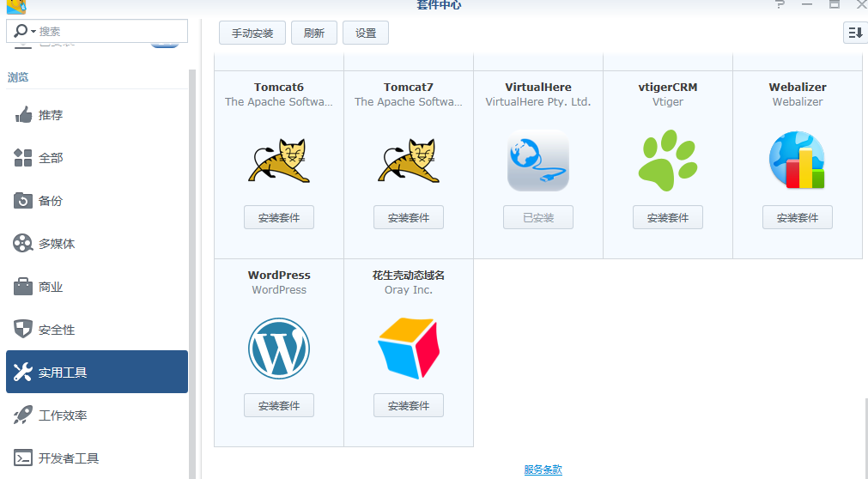Click the vtigerCRM title text
The width and height of the screenshot is (868, 479).
click(668, 87)
